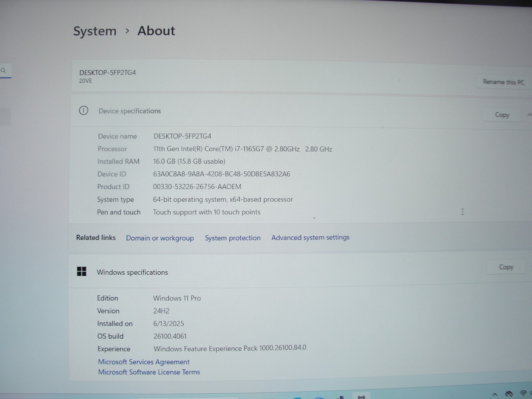
Task: Open Microsoft Software License Terms link
Action: (149, 372)
